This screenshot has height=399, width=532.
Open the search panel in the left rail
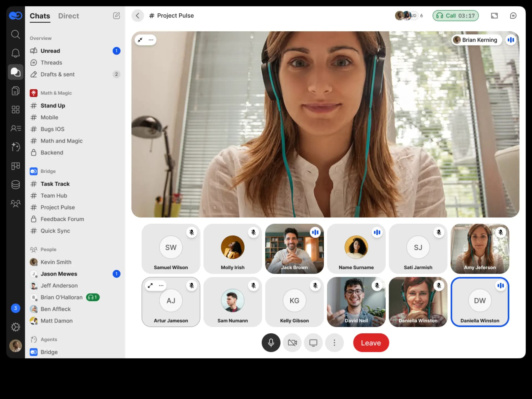point(16,34)
